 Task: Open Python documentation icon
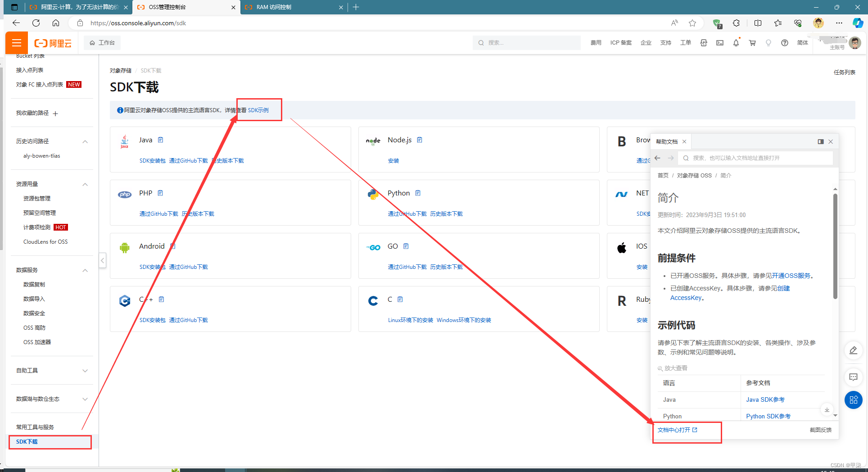418,193
